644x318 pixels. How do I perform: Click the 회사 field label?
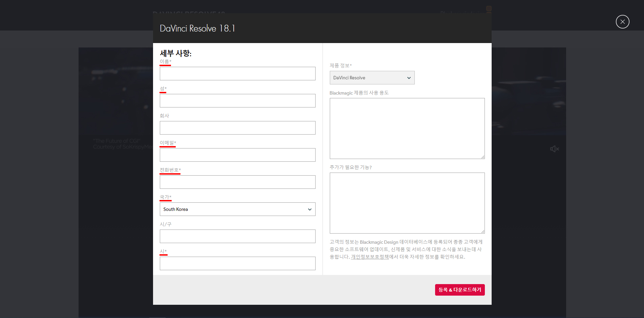[165, 116]
